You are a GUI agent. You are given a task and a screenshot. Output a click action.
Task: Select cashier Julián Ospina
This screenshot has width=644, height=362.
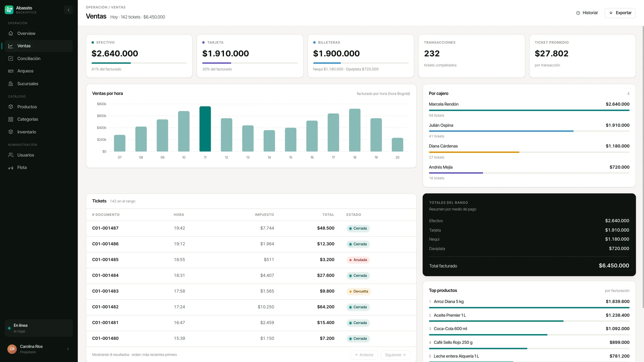pos(529,130)
